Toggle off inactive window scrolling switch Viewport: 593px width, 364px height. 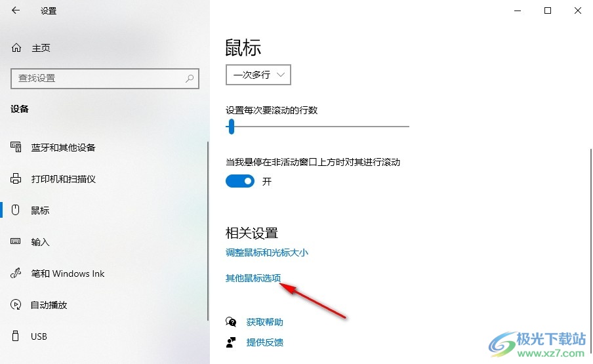click(x=240, y=181)
